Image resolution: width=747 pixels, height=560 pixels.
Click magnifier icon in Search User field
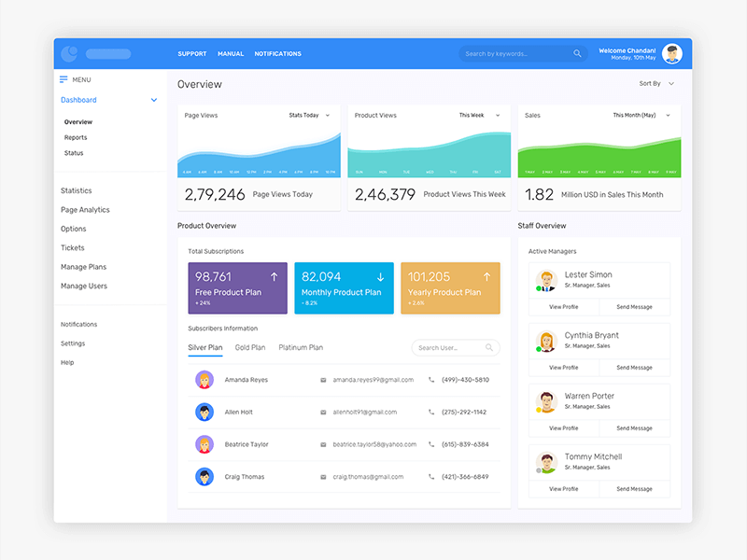pos(489,348)
